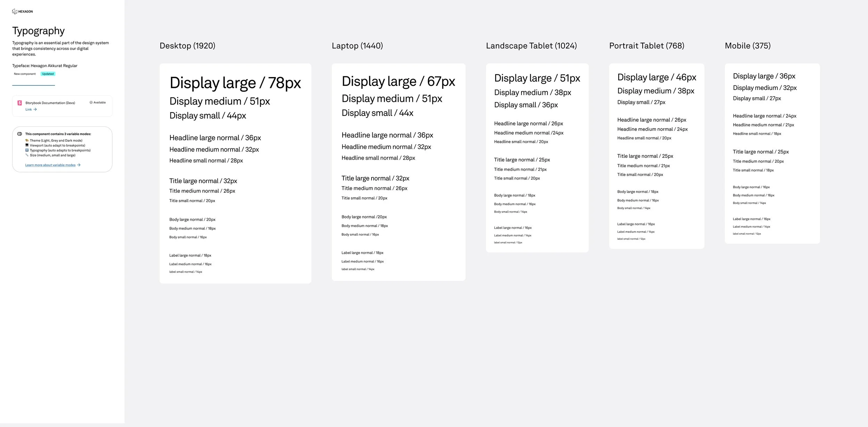This screenshot has height=427, width=868.
Task: Click the variable modes component icon
Action: tap(19, 134)
